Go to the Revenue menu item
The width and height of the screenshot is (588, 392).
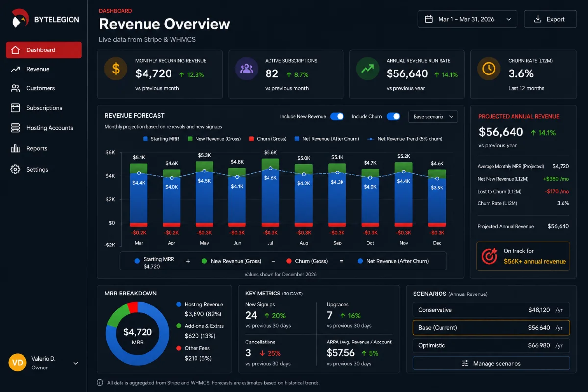[x=44, y=69]
